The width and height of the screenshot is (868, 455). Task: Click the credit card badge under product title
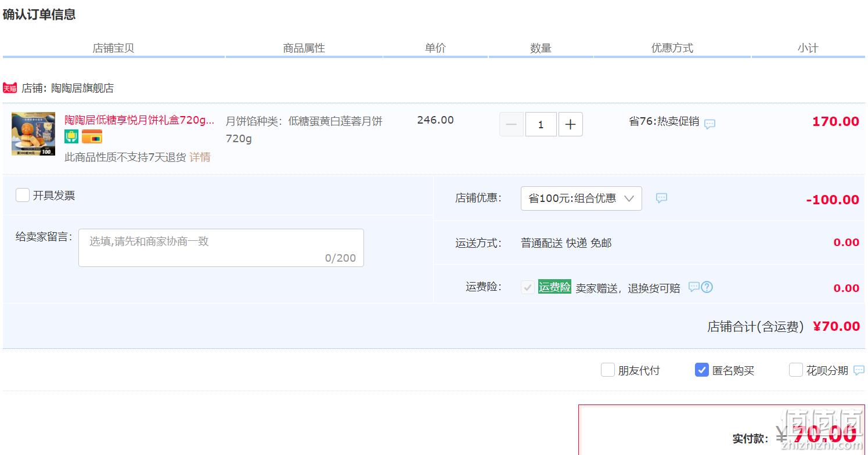92,136
